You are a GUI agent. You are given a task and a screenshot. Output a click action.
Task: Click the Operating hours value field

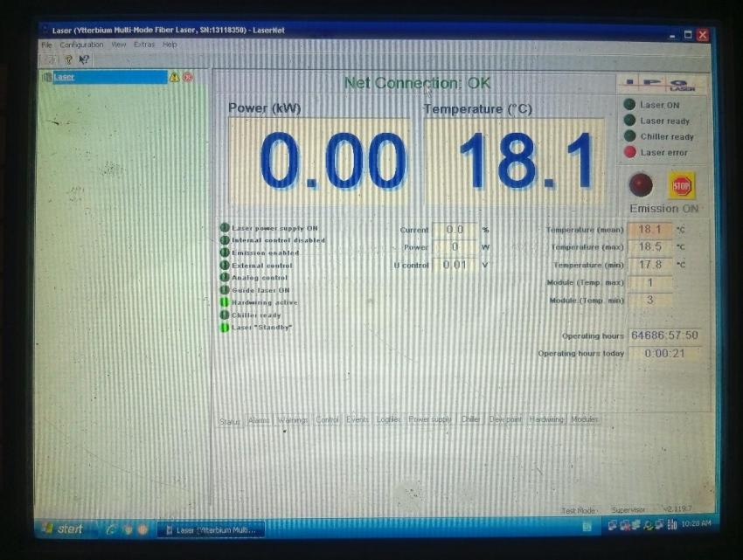click(664, 335)
